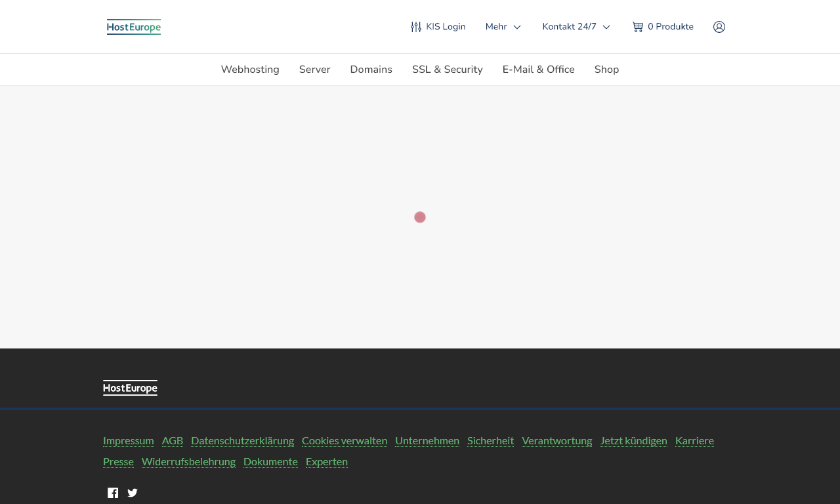Viewport: 840px width, 504px height.
Task: Expand the Mehr dropdown
Action: pyautogui.click(x=503, y=27)
